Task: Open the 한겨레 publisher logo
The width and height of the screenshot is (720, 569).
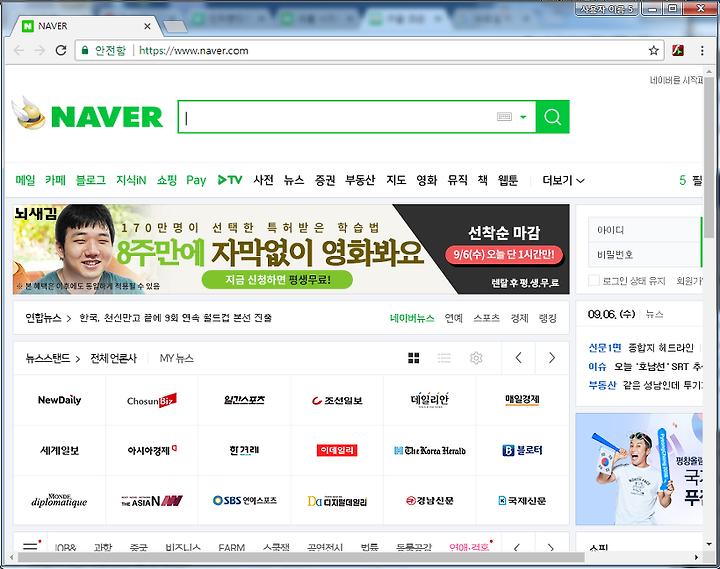Action: click(x=245, y=451)
